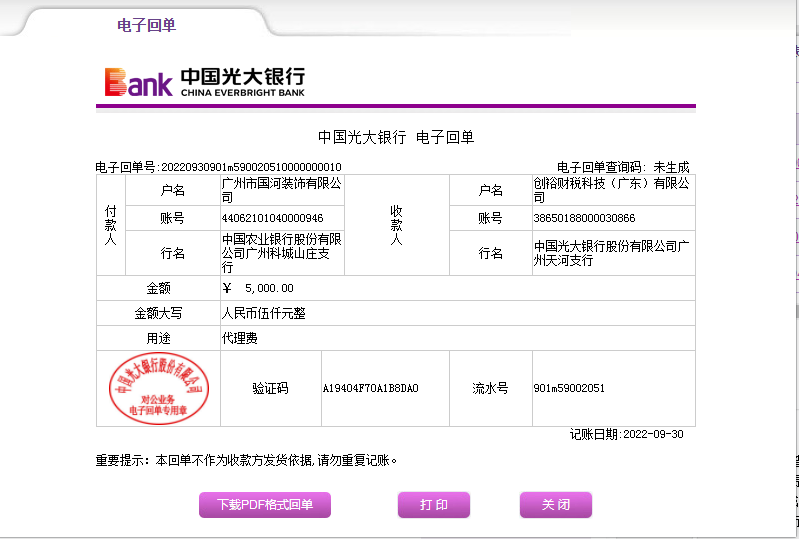Click payee name 创裕财税科技（广东）有限公司
The height and width of the screenshot is (539, 799).
(611, 190)
